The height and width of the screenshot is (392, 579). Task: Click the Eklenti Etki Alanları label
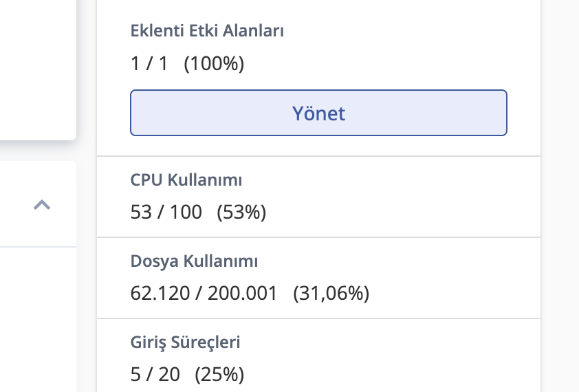click(207, 30)
